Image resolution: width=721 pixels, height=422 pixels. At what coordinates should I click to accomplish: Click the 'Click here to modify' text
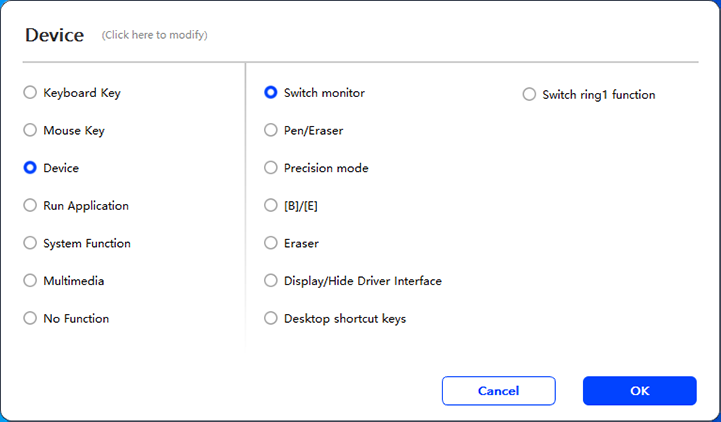pyautogui.click(x=154, y=35)
